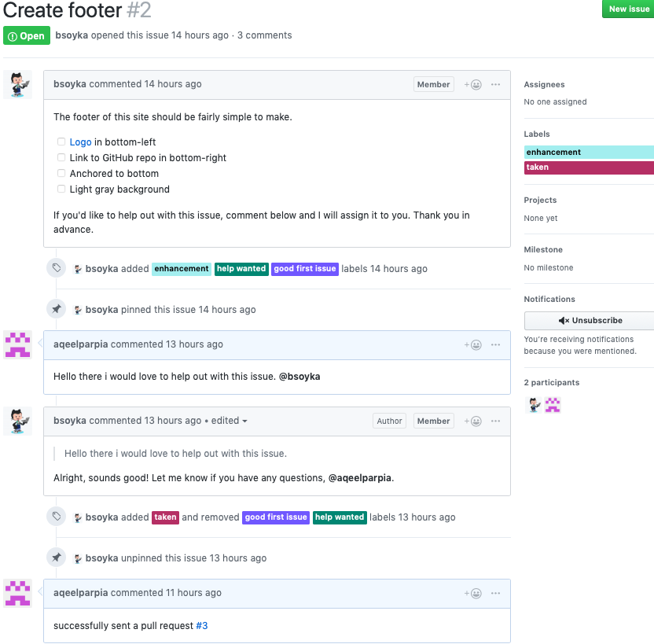Click bsoyka's avatar beside the first comment
Viewport: 654px width, 644px height.
point(17,85)
